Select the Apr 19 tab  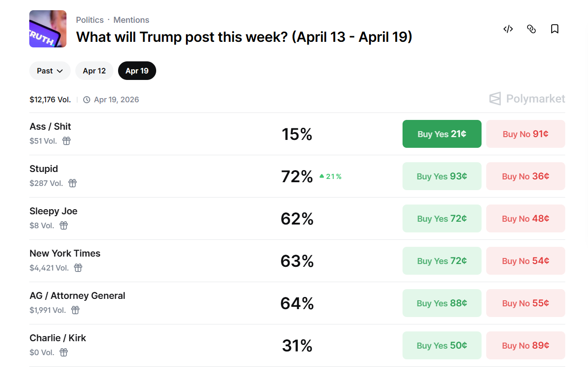pyautogui.click(x=137, y=71)
